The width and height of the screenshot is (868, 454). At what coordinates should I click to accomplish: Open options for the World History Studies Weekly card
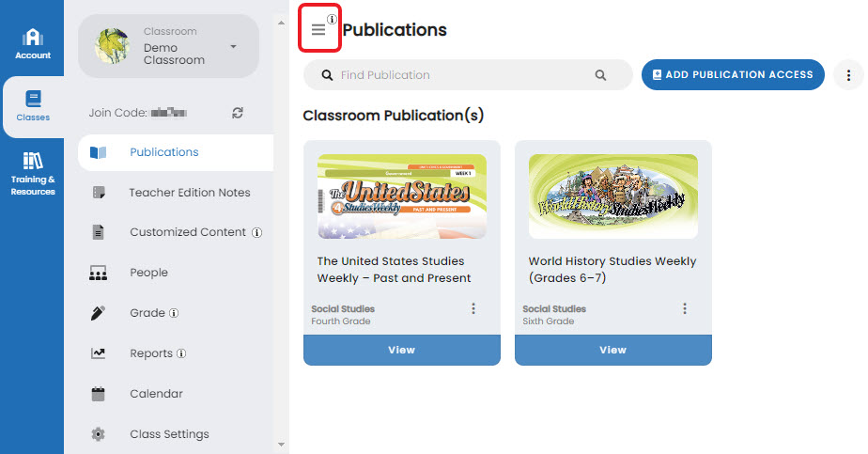pos(685,308)
